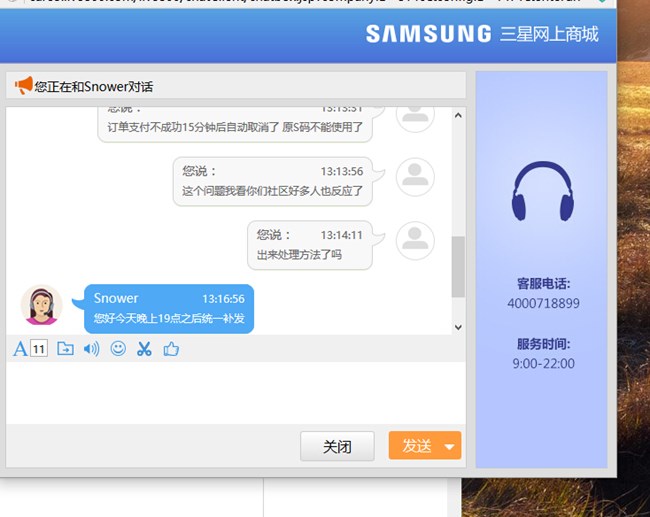Click the orange megaphone icon
This screenshot has height=517, width=650.
coord(24,86)
